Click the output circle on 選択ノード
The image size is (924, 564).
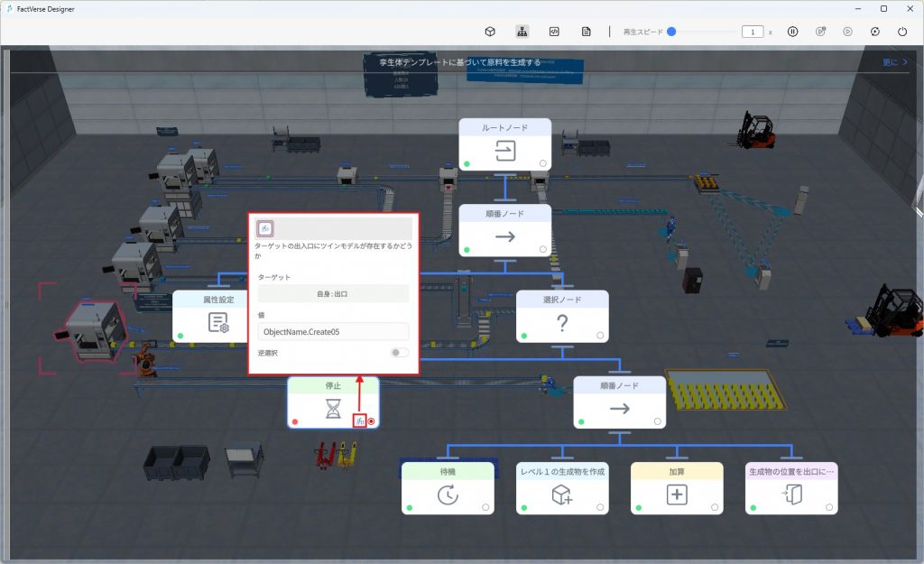600,336
